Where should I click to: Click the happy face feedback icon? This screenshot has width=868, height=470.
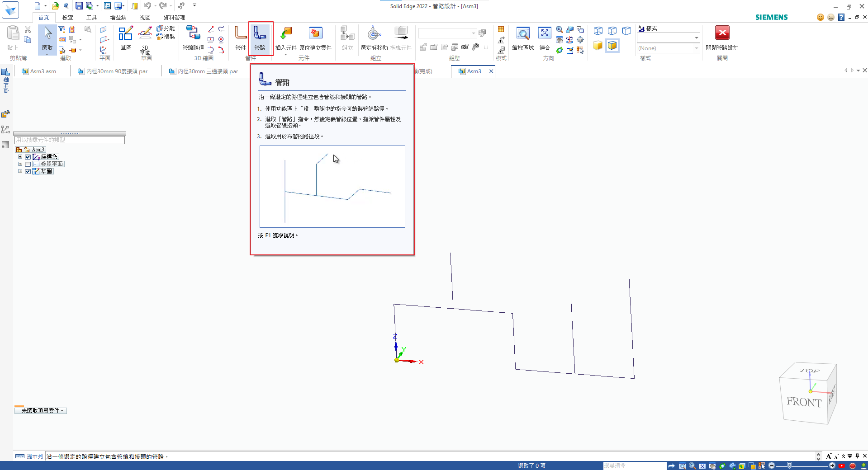pyautogui.click(x=821, y=17)
